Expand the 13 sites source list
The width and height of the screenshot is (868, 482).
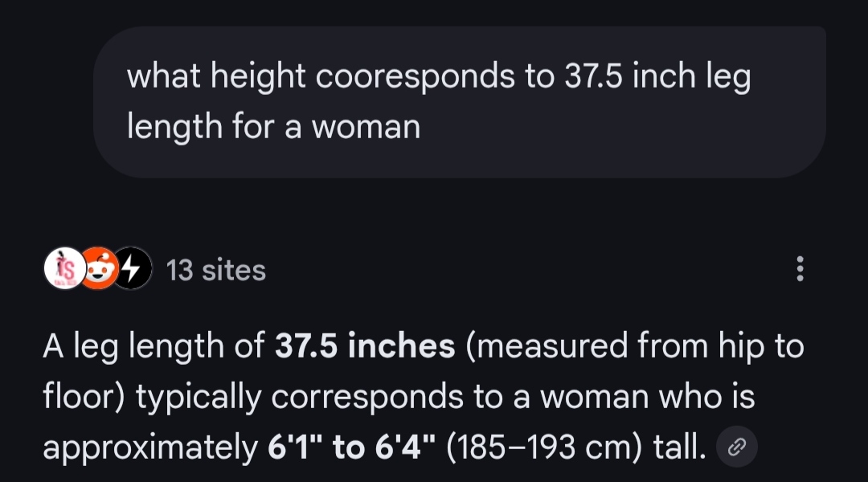click(215, 270)
